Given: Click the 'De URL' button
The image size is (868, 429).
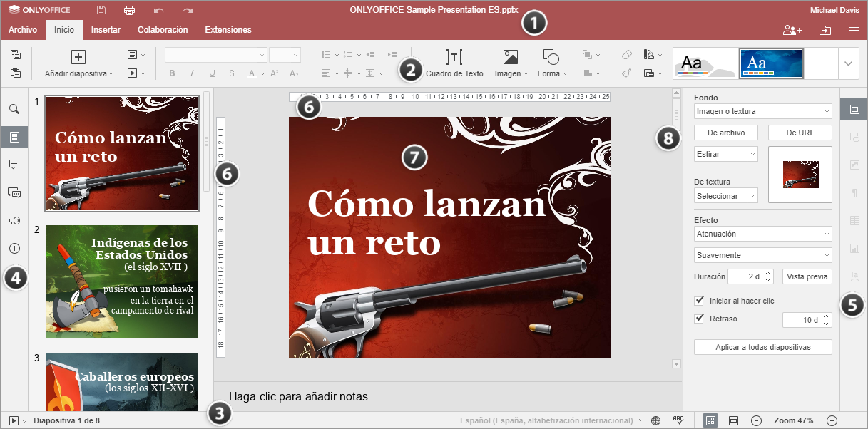Looking at the screenshot, I should click(x=800, y=133).
